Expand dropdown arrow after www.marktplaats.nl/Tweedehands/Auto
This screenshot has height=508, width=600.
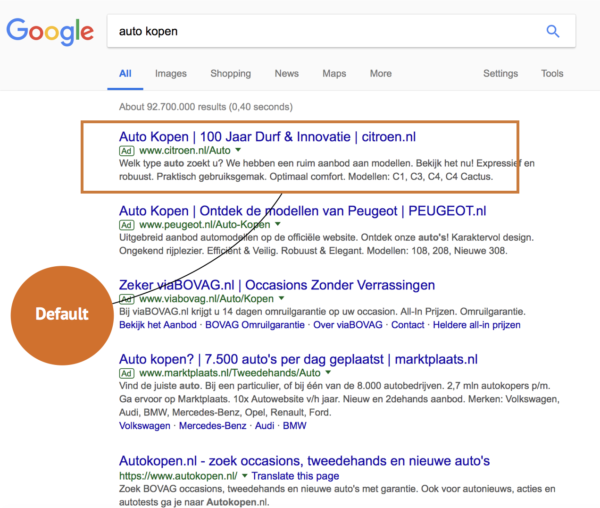[328, 372]
